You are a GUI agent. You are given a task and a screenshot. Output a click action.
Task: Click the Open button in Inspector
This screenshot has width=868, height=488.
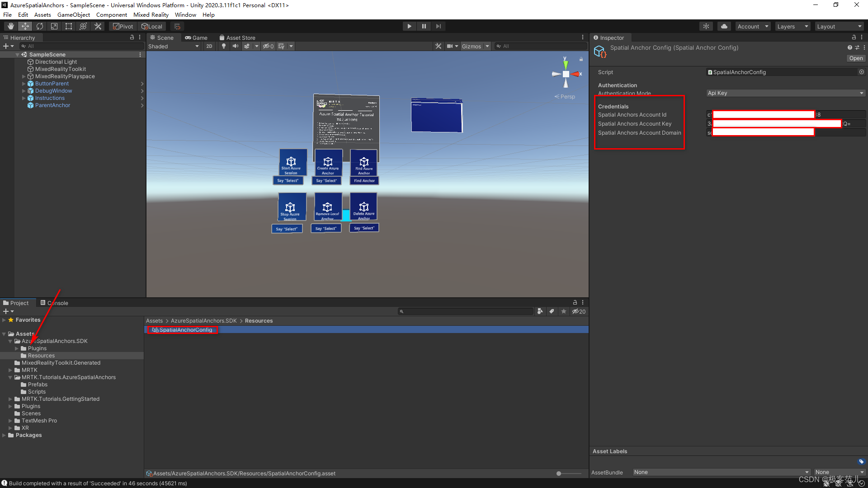855,58
